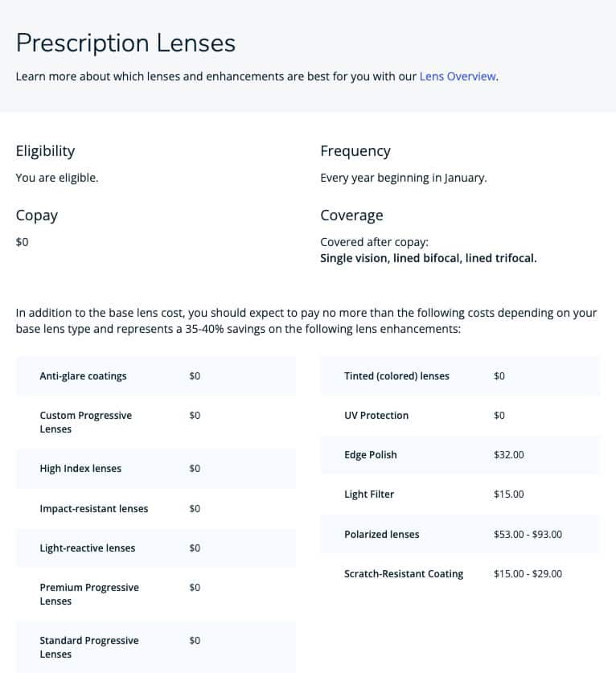Click the Frequency section heading
Screen dimensions: 616x673
pos(355,151)
